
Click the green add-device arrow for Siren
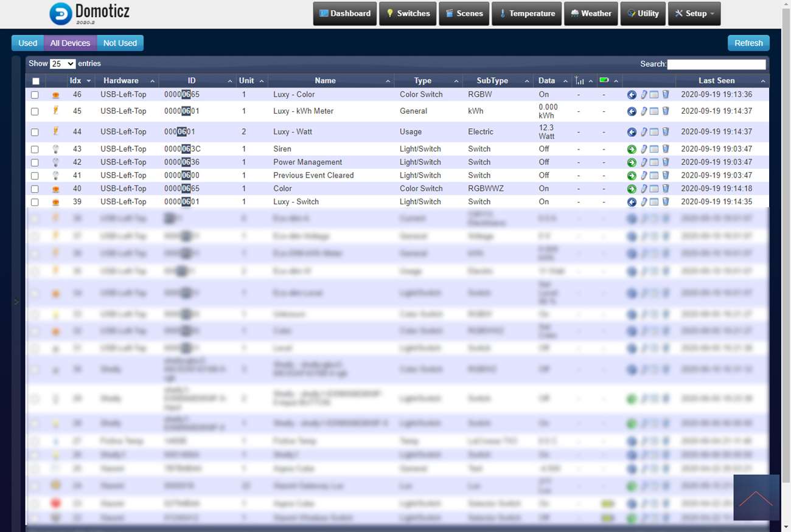click(632, 149)
